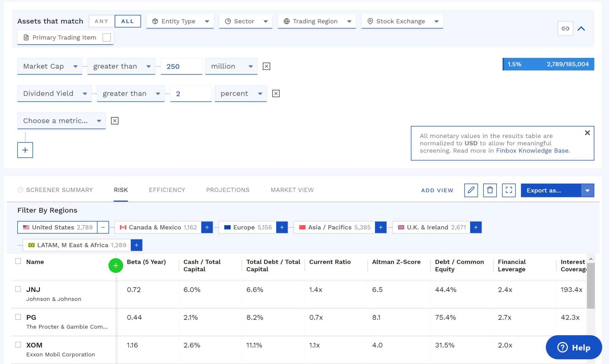Open Choose a metric dropdown
The width and height of the screenshot is (609, 364).
(62, 121)
